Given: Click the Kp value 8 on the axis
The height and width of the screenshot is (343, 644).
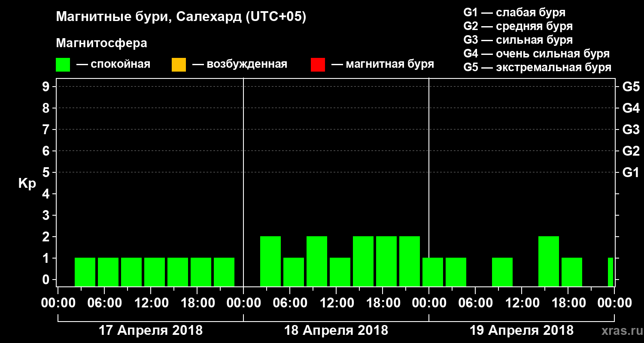Looking at the screenshot, I should click(x=47, y=108).
